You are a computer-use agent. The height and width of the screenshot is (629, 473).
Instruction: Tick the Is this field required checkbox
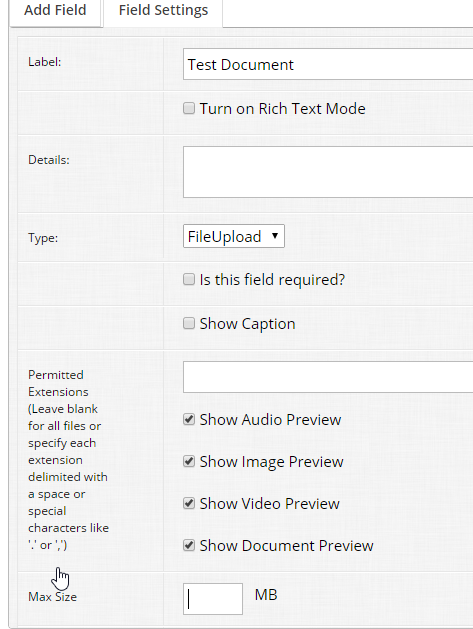pos(189,279)
